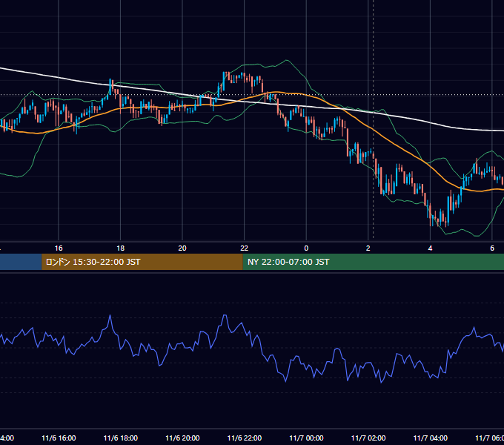Click the 11/6 18:00 indicator time label
This screenshot has height=445, width=504.
tap(121, 438)
